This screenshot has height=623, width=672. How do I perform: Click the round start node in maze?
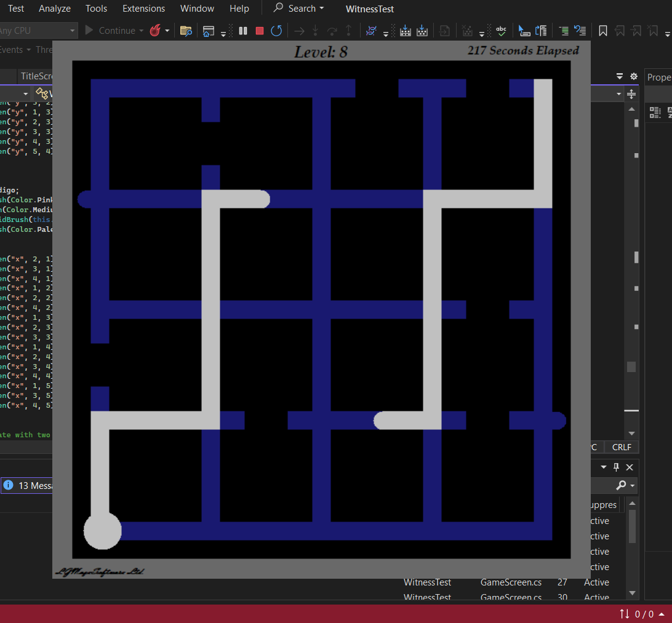102,531
